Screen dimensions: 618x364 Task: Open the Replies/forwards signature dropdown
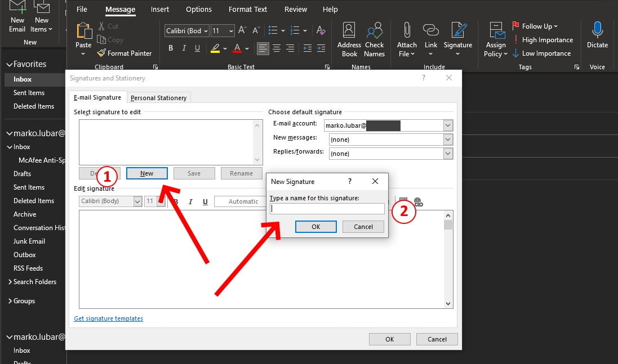(x=447, y=153)
